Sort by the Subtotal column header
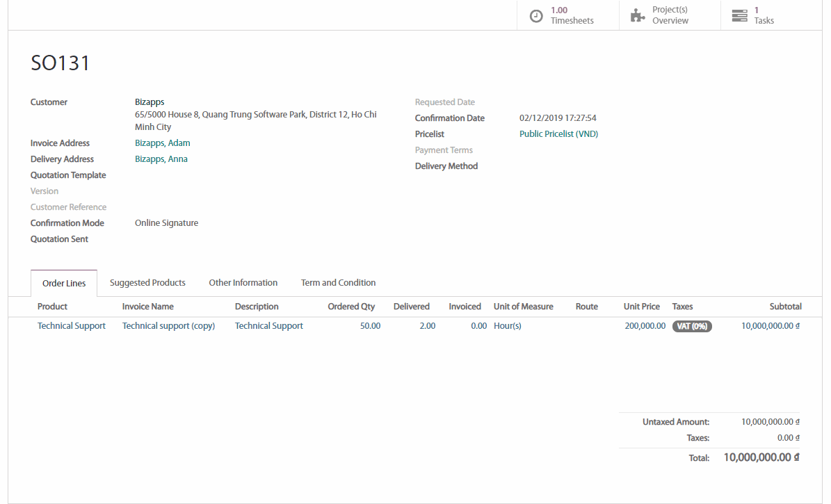This screenshot has width=831, height=504. click(785, 307)
